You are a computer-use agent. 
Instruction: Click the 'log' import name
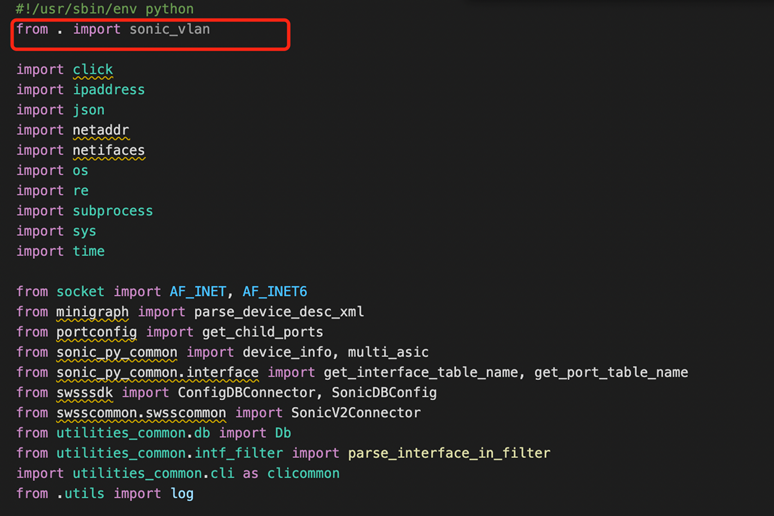(x=182, y=494)
